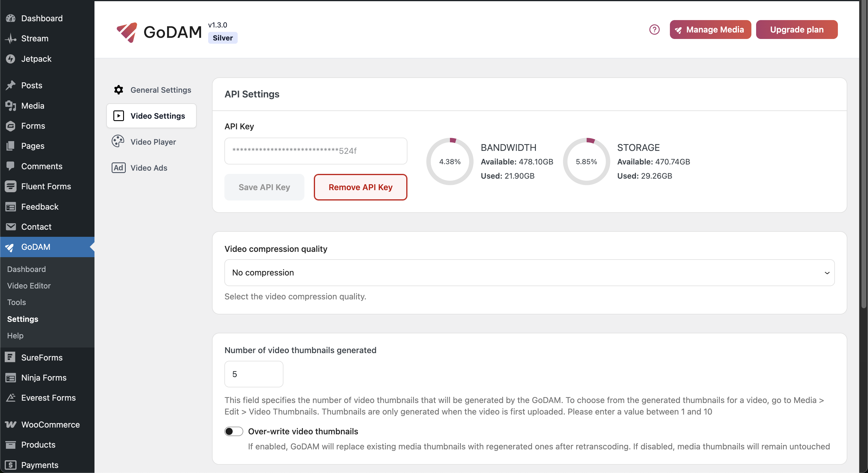
Task: Open Help submenu item
Action: point(15,335)
